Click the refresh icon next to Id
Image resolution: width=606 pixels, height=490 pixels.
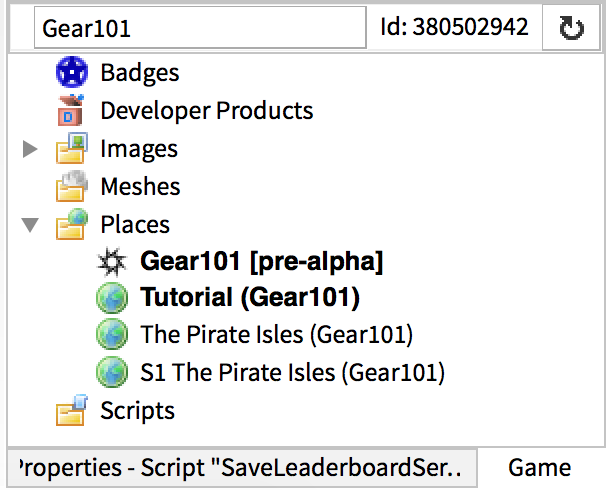point(570,28)
